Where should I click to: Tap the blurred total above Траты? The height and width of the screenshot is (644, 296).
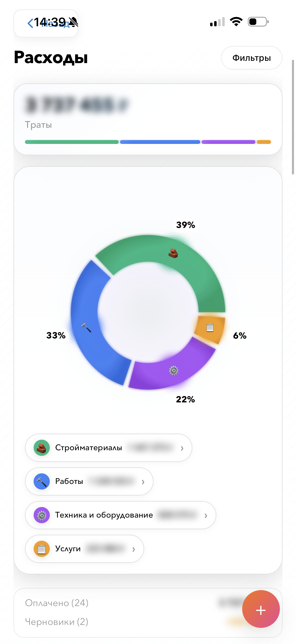[x=76, y=104]
